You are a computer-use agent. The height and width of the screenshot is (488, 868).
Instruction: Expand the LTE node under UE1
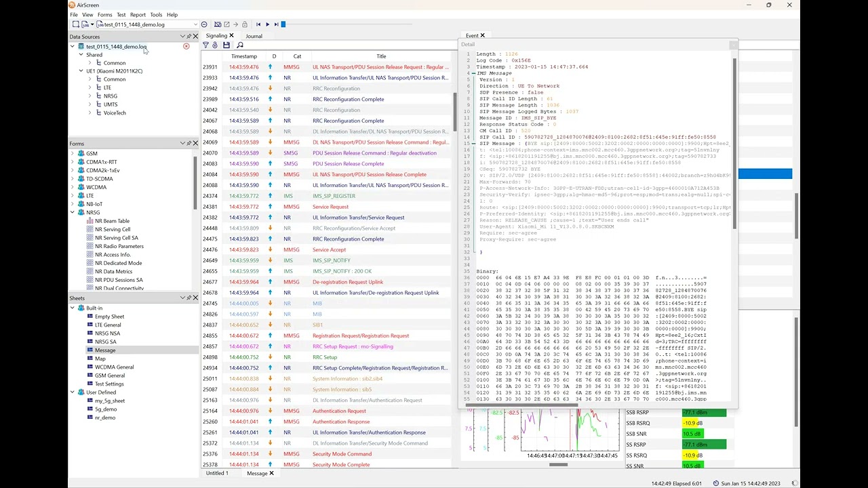[x=90, y=87]
